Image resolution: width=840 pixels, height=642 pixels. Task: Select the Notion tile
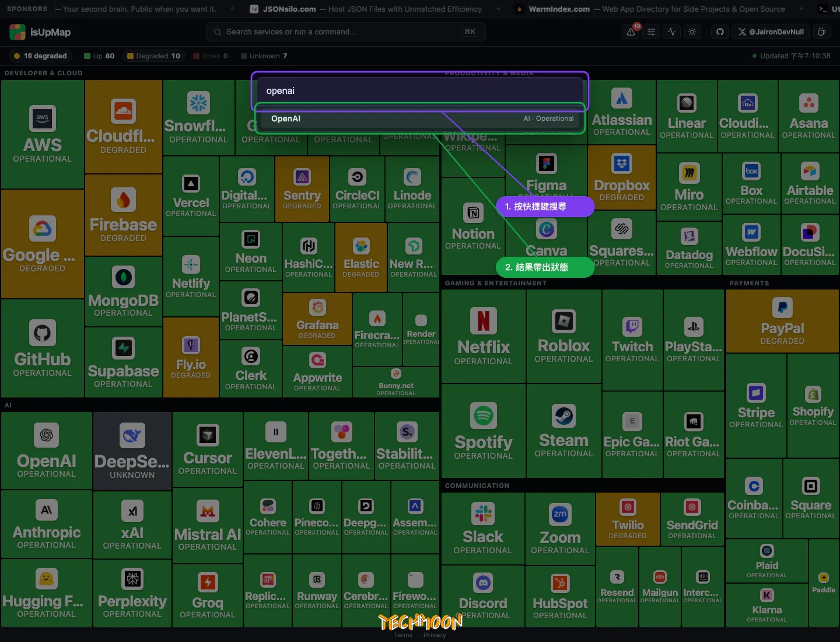(473, 226)
